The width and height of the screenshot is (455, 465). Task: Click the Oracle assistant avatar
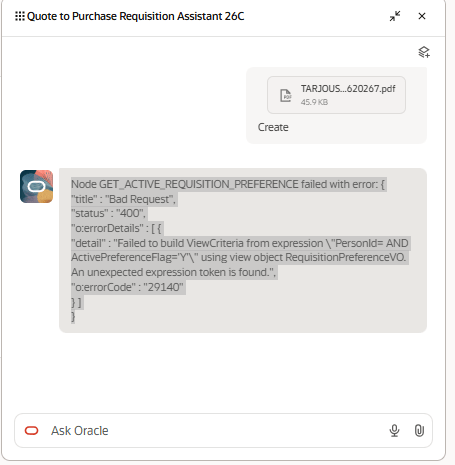click(x=36, y=186)
